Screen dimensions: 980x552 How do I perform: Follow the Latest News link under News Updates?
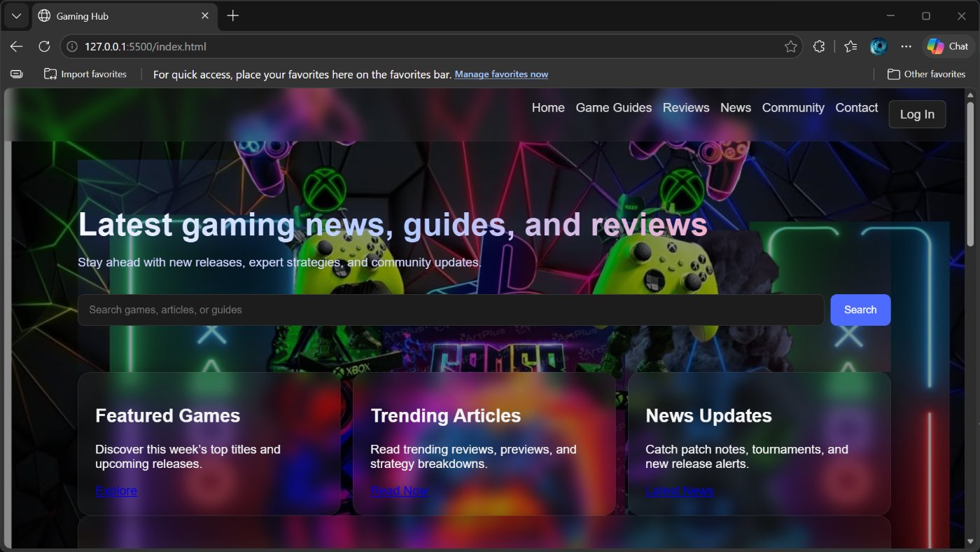(x=680, y=490)
